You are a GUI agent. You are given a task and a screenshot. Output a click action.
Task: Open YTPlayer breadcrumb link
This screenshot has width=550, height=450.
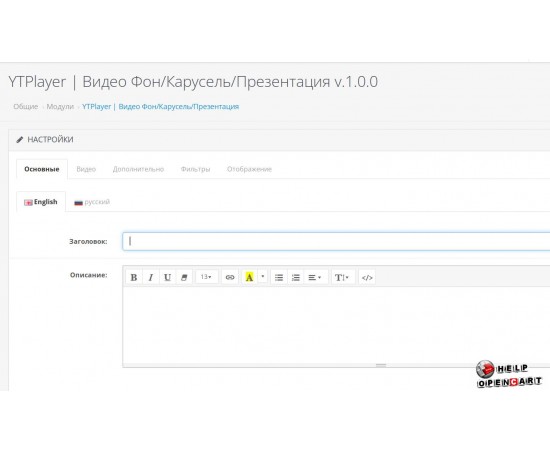tap(160, 106)
